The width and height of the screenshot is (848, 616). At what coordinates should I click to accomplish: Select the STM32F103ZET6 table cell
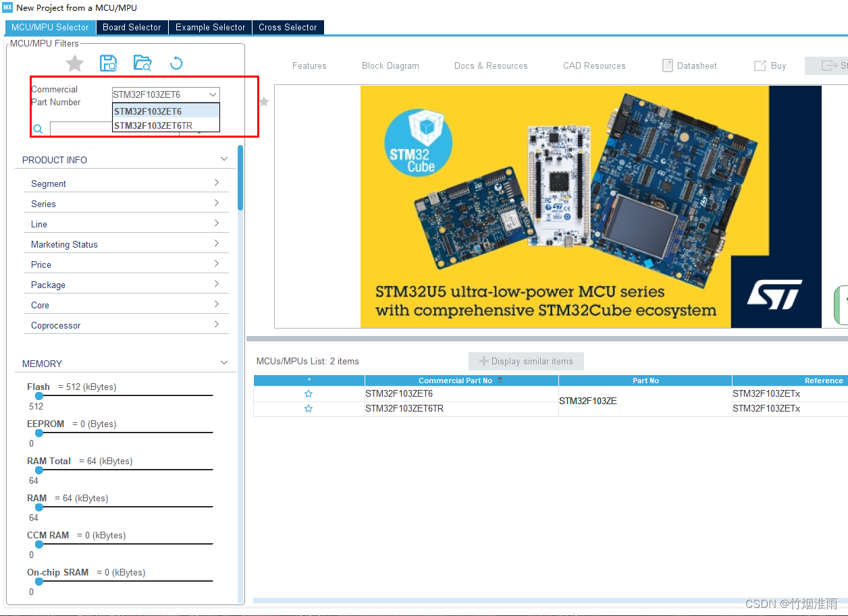[x=461, y=393]
